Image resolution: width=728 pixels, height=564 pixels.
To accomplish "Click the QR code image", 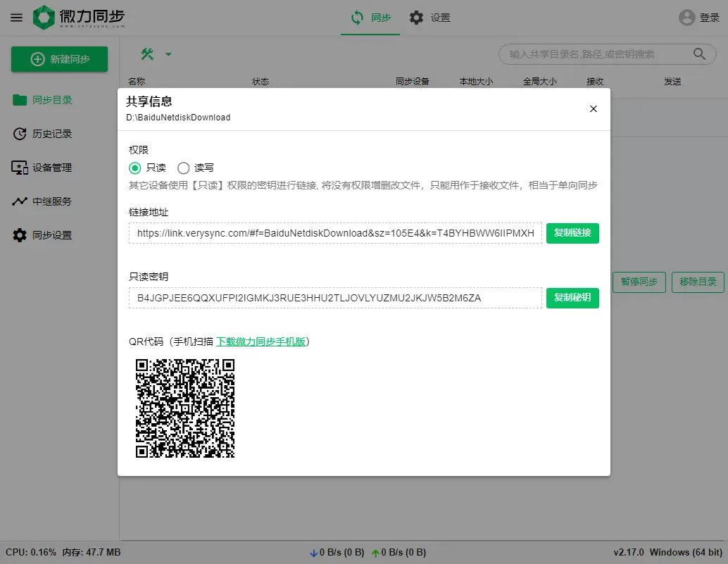I will 185,408.
